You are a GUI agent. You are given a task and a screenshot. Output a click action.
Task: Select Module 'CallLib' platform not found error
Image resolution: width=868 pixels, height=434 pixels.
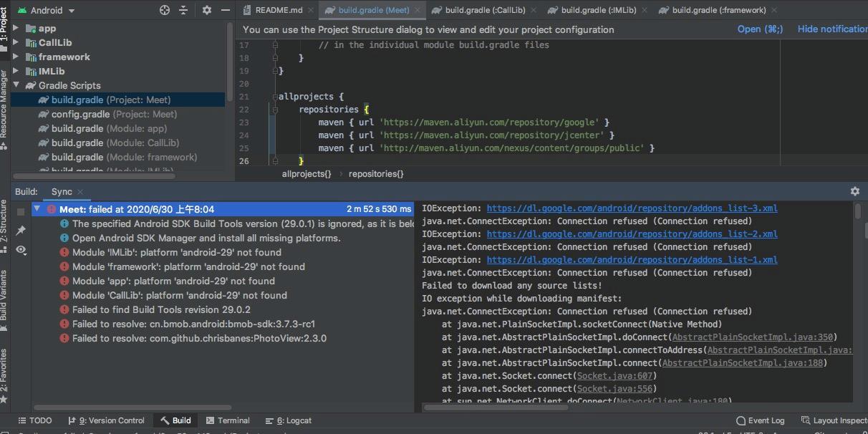pyautogui.click(x=173, y=295)
